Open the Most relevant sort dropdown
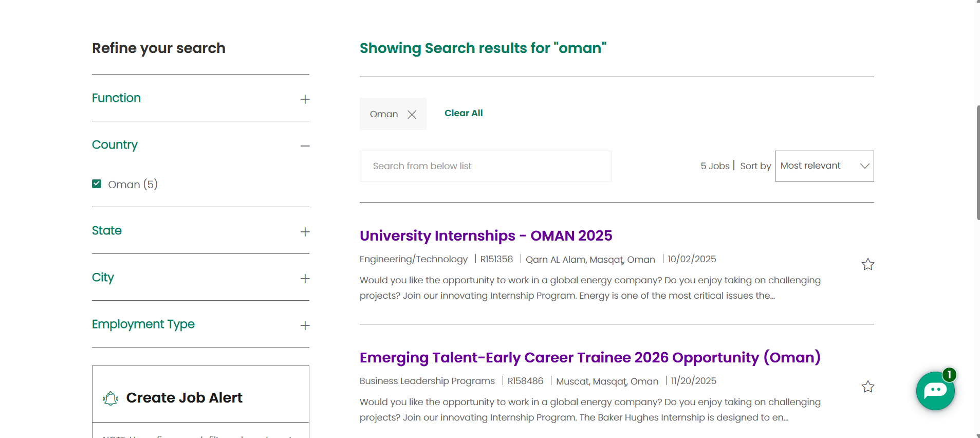 point(824,166)
